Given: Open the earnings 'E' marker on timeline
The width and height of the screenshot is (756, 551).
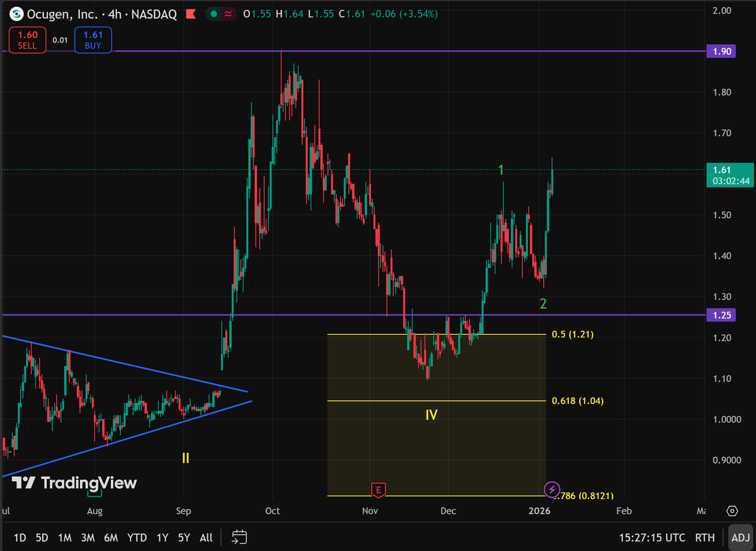Looking at the screenshot, I should (379, 490).
